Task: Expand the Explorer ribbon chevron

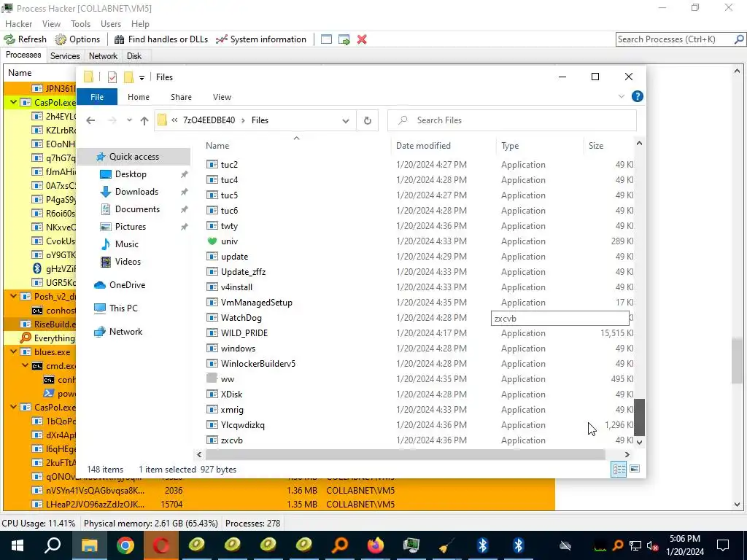Action: (x=622, y=97)
